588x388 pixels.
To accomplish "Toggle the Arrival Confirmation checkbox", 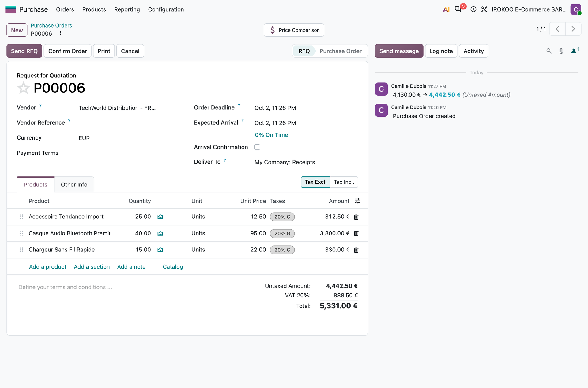I will coord(257,147).
